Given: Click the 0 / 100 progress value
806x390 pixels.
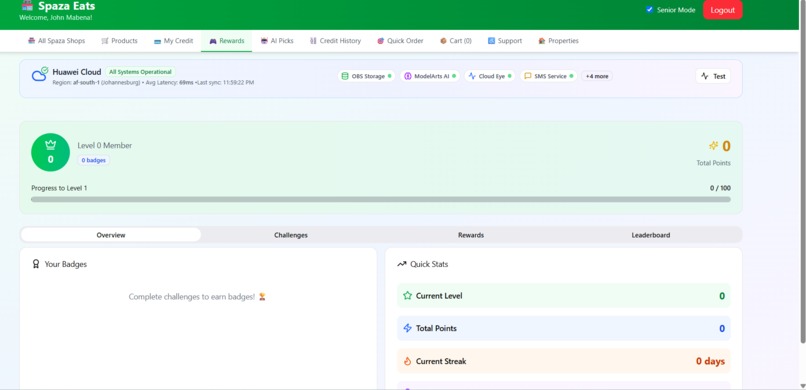Looking at the screenshot, I should pyautogui.click(x=720, y=188).
